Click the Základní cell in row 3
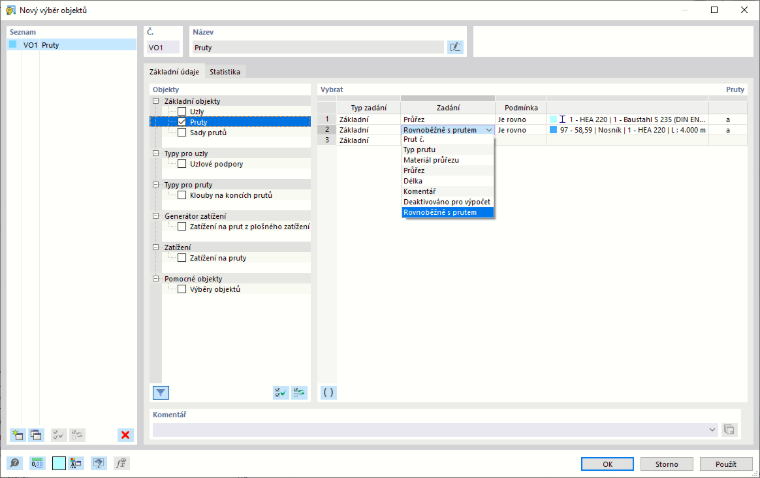The width and height of the screenshot is (760, 478). tap(368, 140)
